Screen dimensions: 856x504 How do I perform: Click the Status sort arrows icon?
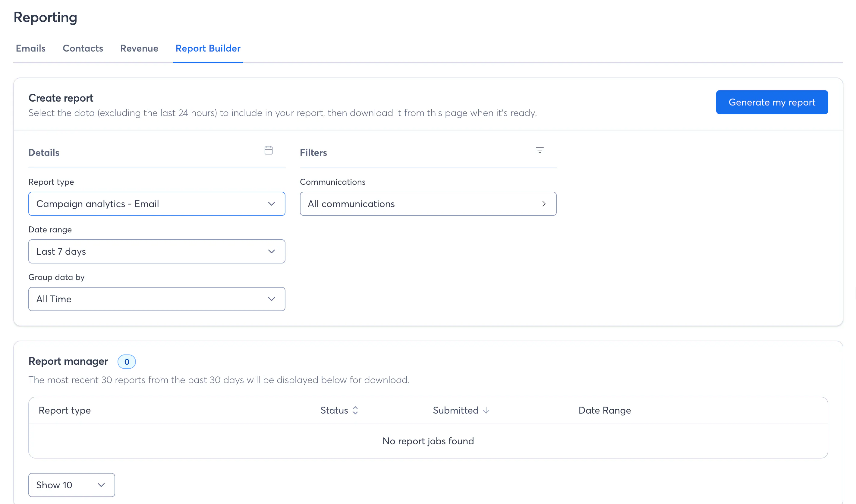pyautogui.click(x=355, y=410)
